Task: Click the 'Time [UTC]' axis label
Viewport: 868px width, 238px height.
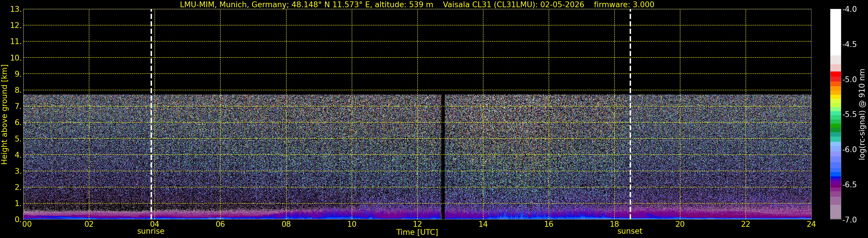Action: (417, 232)
